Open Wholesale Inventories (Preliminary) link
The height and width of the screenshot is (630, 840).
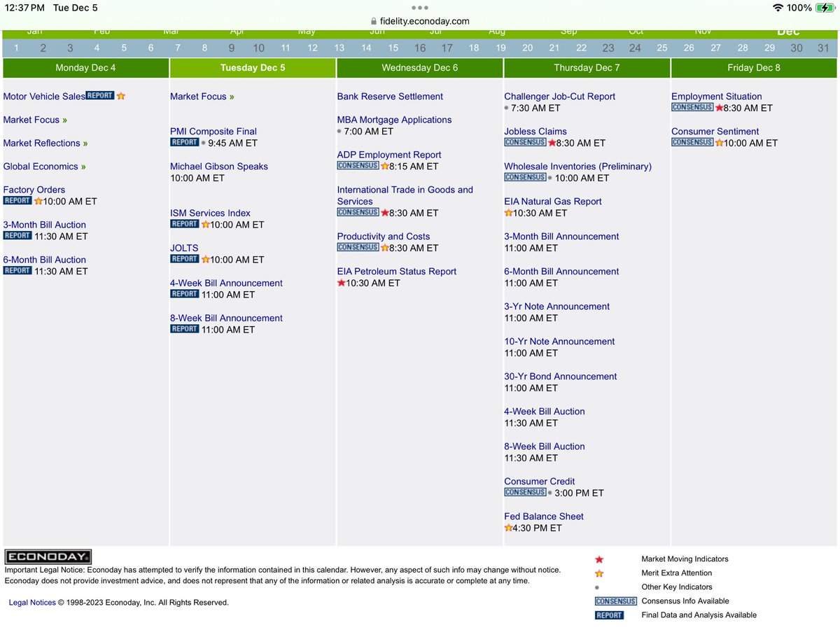pyautogui.click(x=578, y=167)
